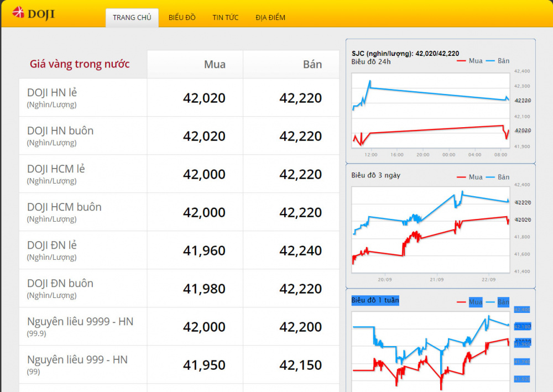Click DOJI HCM lẻ sell price
This screenshot has height=392, width=553.
click(300, 174)
